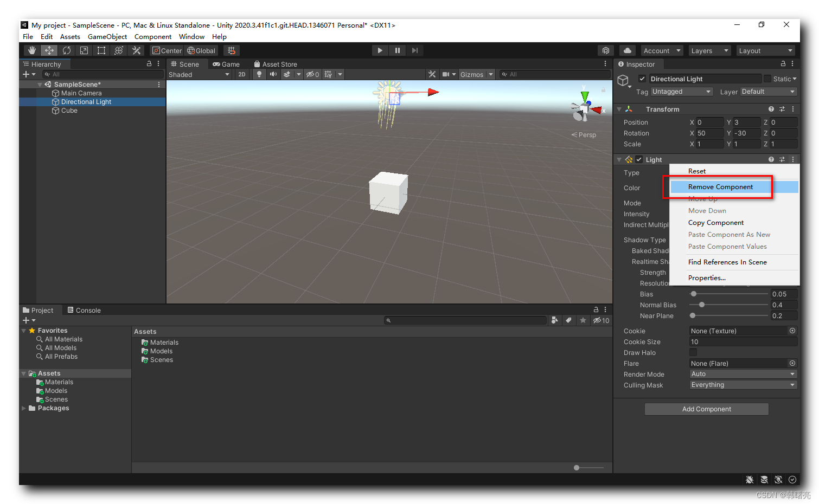Open the Shaded draw mode dropdown

198,74
